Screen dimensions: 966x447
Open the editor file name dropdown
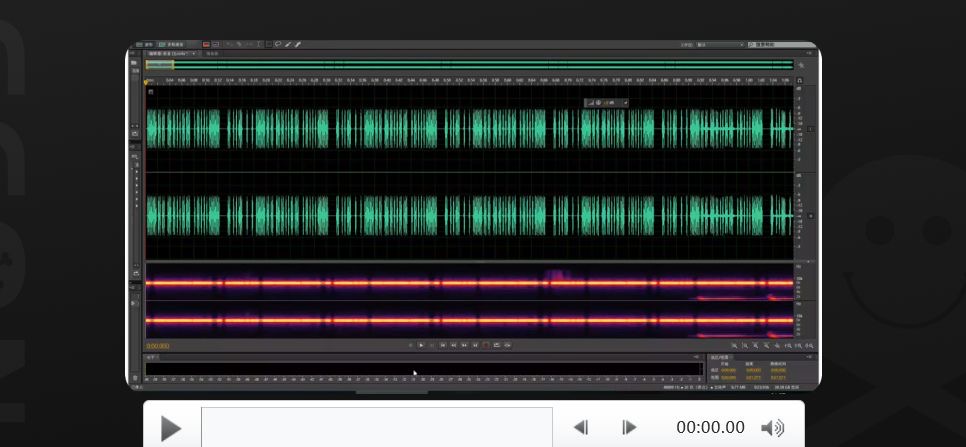click(172, 54)
